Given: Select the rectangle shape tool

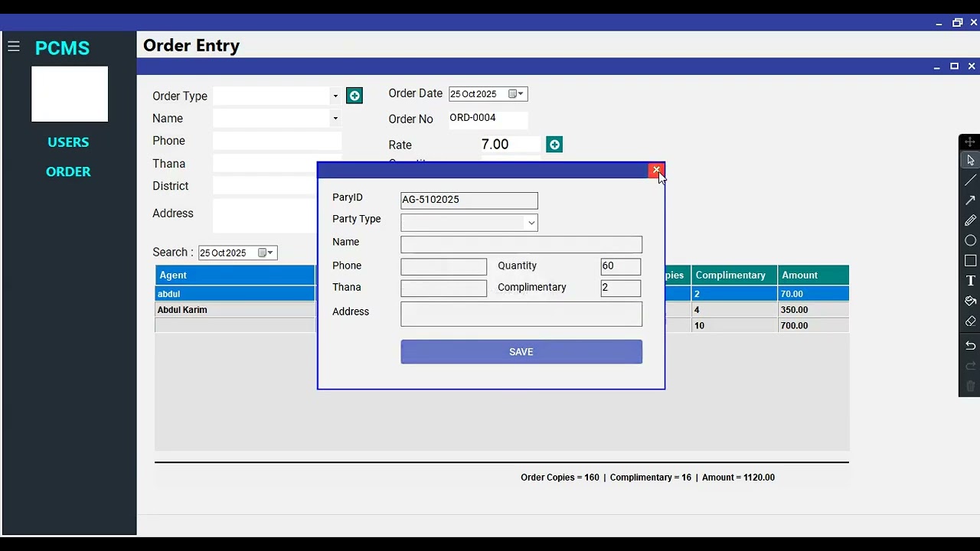Looking at the screenshot, I should [x=970, y=261].
